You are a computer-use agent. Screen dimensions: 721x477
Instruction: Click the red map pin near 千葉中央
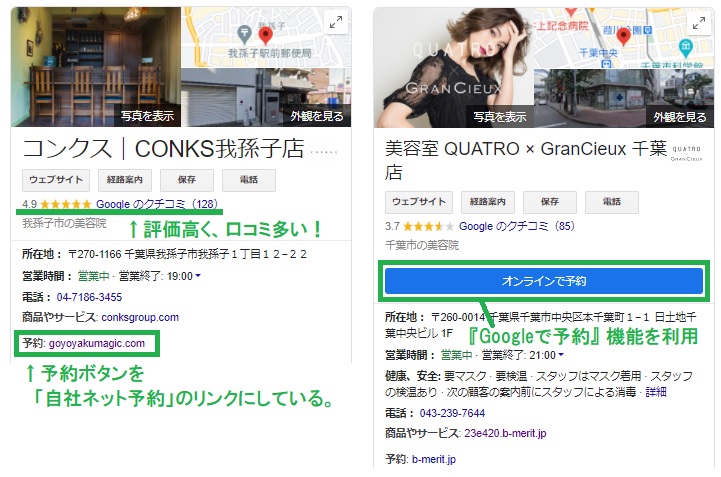tap(623, 36)
